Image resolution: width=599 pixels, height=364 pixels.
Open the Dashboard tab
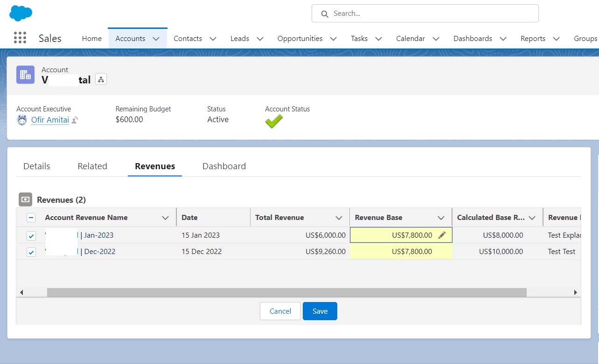click(x=224, y=166)
